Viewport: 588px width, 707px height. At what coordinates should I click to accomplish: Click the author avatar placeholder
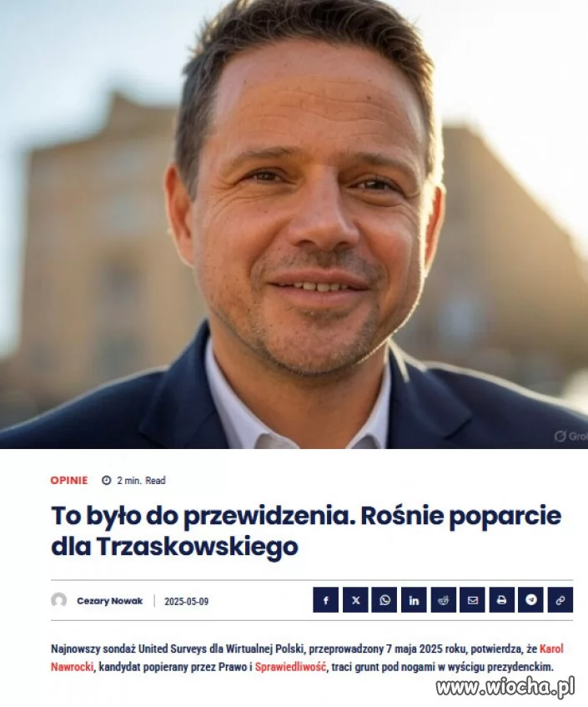coord(59,600)
